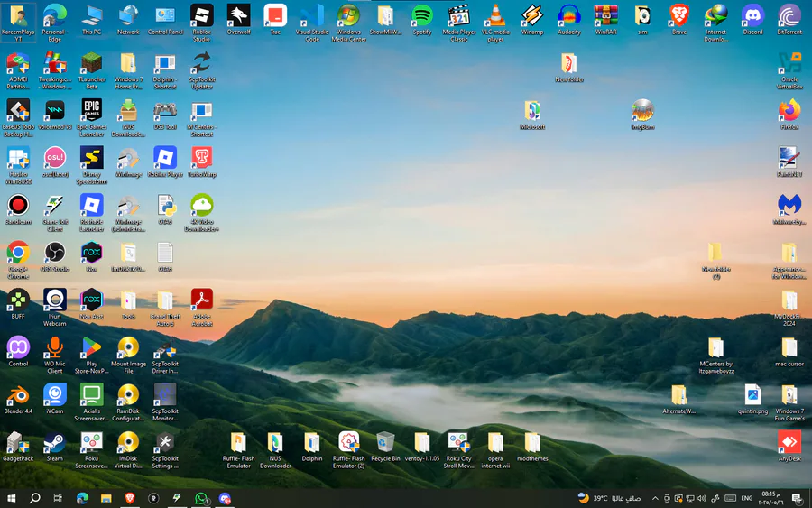Image resolution: width=812 pixels, height=508 pixels.
Task: Select the osu!(lazer) shortcut
Action: pos(55,162)
